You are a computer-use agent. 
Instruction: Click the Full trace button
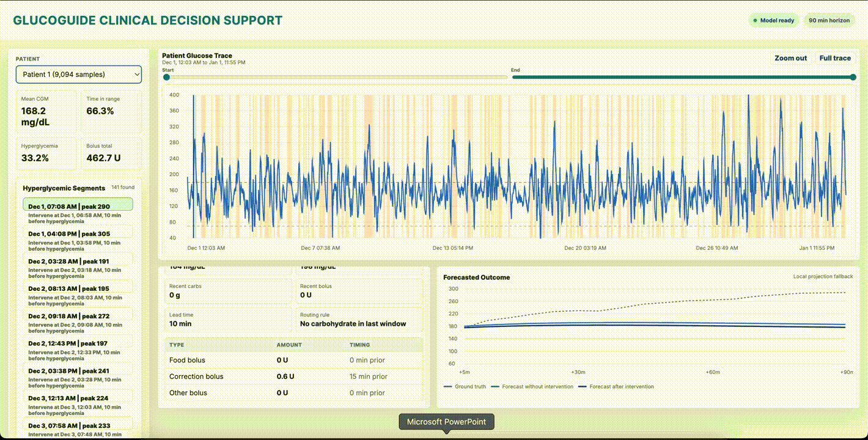[835, 58]
